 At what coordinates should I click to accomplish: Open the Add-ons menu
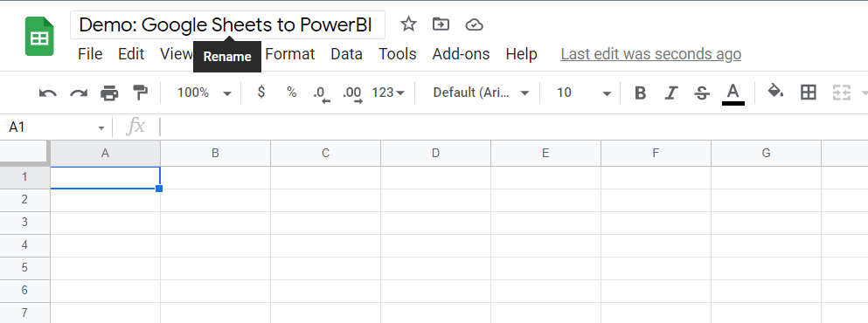pyautogui.click(x=462, y=53)
